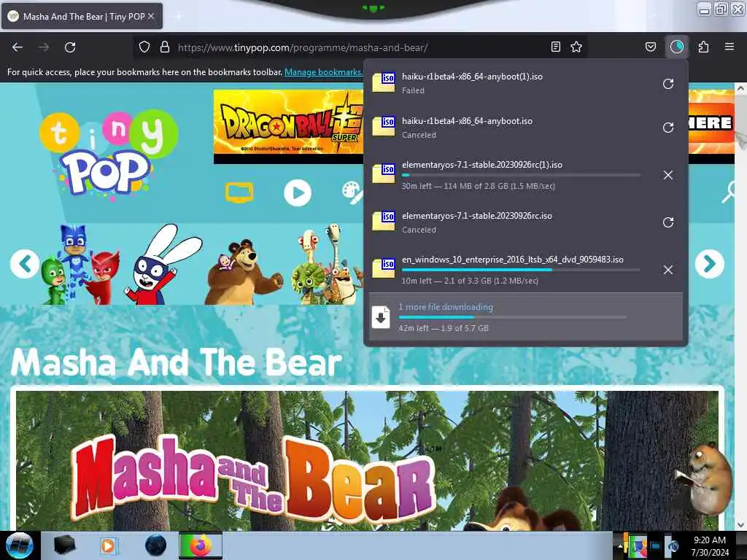Show hidden system tray icons arrow
The image size is (747, 560).
[x=620, y=545]
